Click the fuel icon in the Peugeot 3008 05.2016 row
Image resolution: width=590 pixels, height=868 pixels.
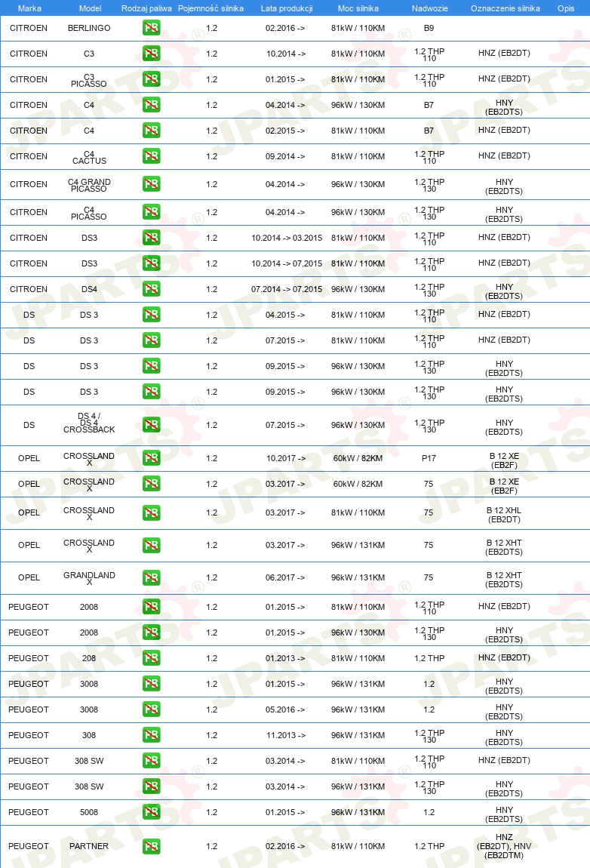151,709
